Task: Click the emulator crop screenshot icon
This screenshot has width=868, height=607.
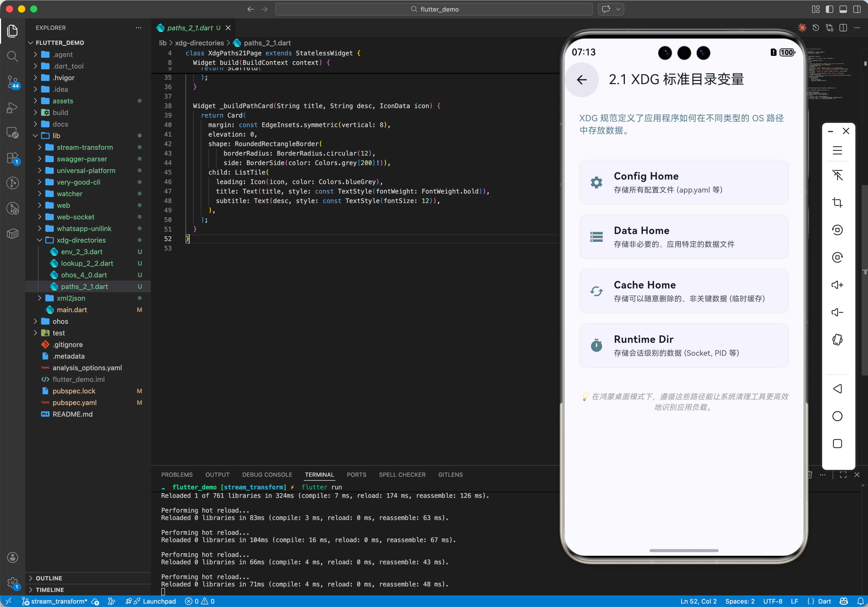Action: point(837,202)
